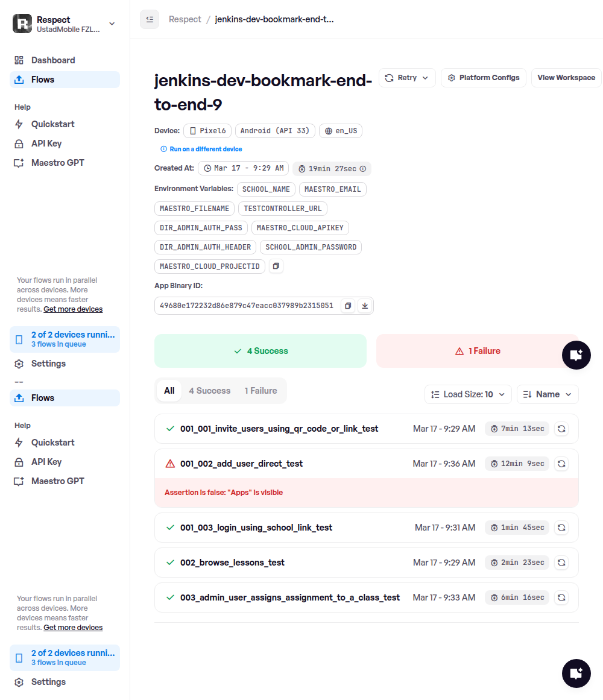Go to Dashboard in sidebar
The width and height of the screenshot is (603, 700).
click(53, 60)
